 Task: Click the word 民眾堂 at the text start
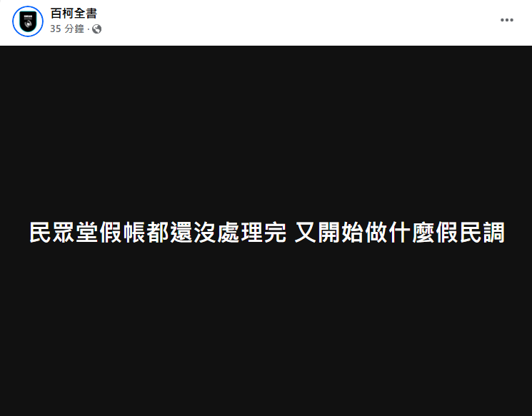pos(64,232)
